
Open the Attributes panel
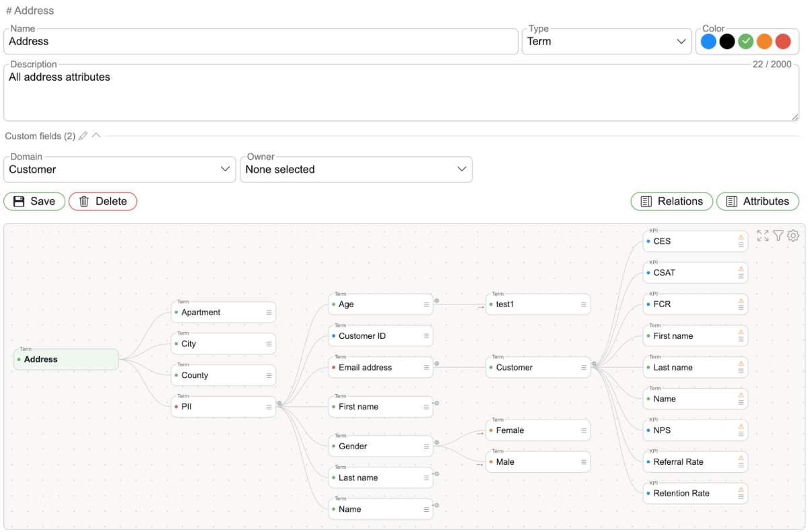click(757, 201)
